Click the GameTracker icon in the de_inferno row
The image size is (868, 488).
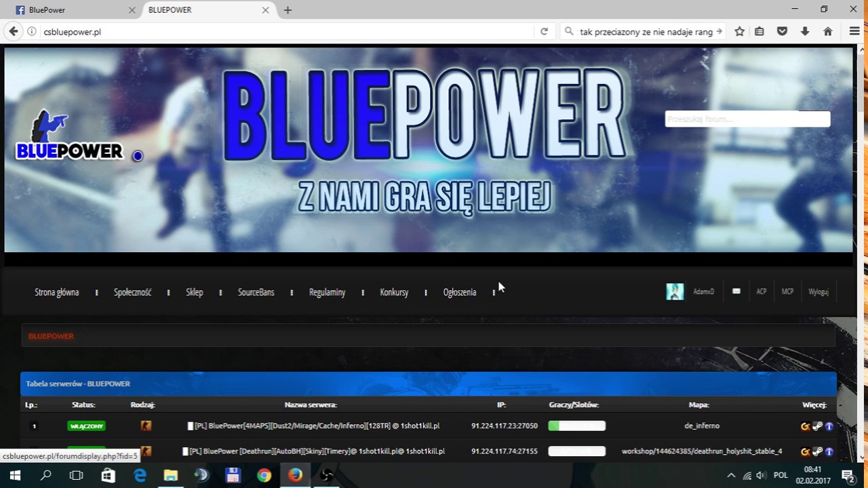tap(806, 426)
